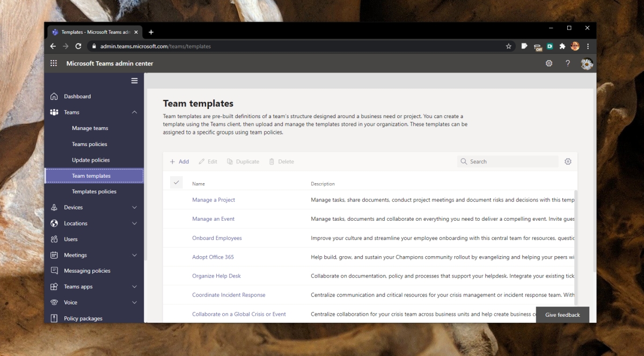This screenshot has width=644, height=356.
Task: Click the Edit toolbar button
Action: (x=208, y=162)
